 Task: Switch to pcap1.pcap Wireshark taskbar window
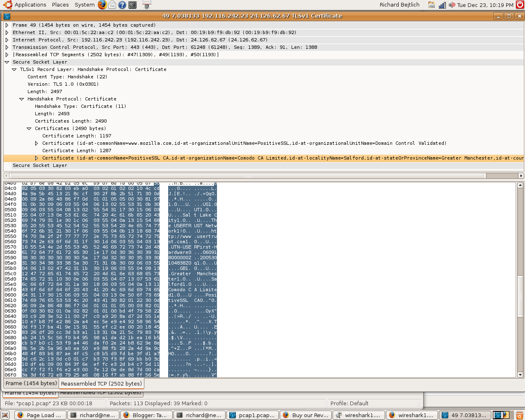(252, 415)
